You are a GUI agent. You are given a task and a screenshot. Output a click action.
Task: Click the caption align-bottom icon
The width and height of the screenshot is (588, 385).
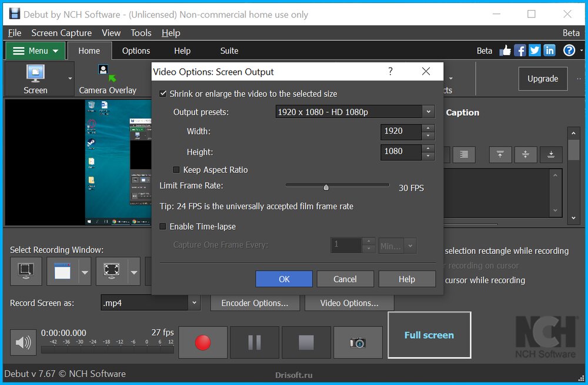[x=551, y=155]
